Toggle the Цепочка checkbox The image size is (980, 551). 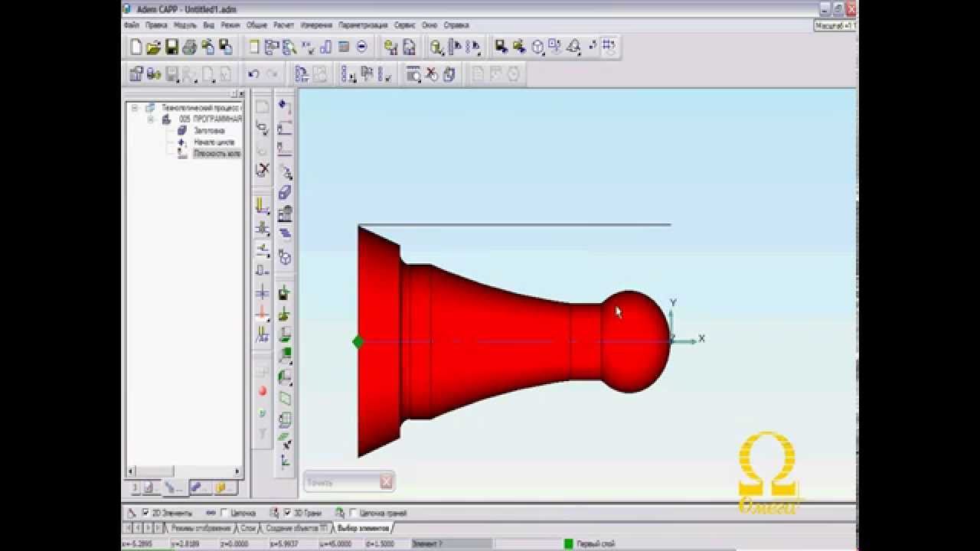224,513
